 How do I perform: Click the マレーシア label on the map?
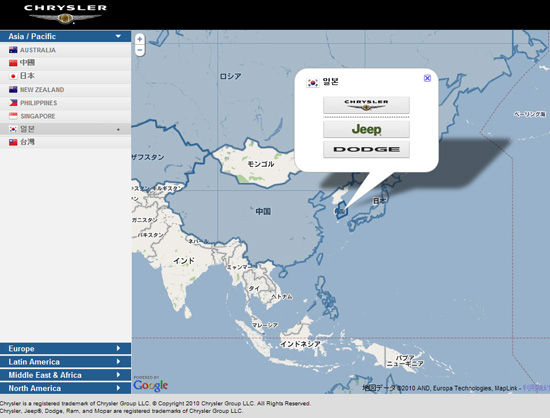pos(265,325)
